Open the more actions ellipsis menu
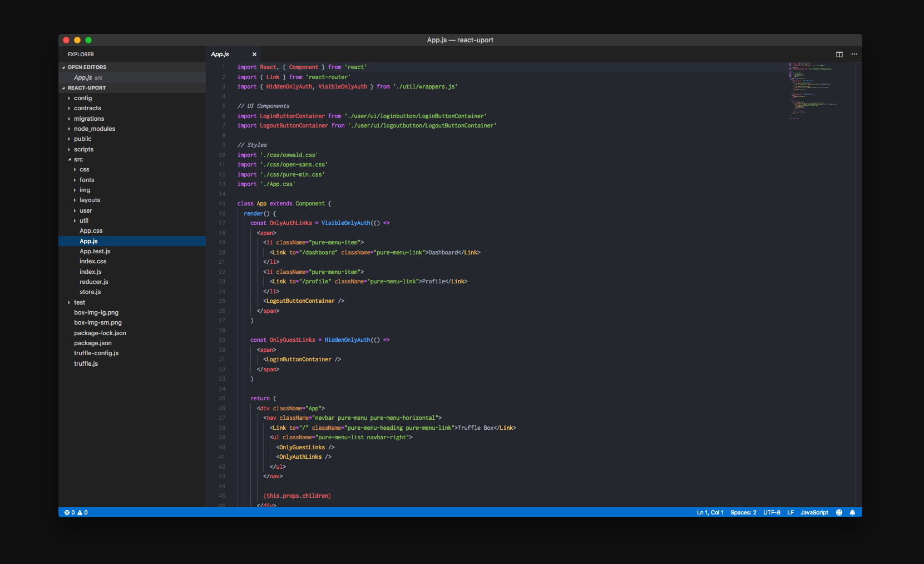The width and height of the screenshot is (924, 564). [x=854, y=55]
